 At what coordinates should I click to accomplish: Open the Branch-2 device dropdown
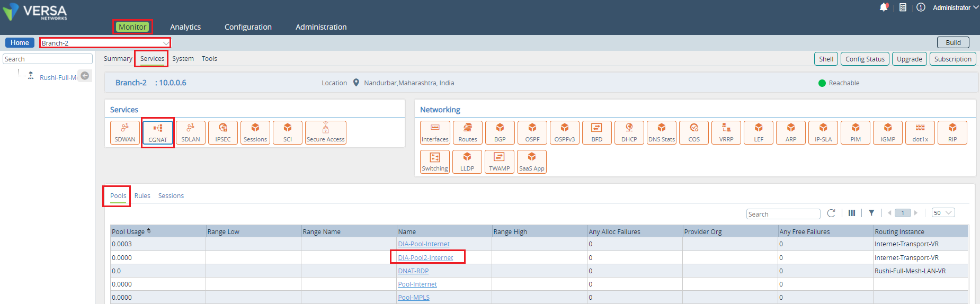105,43
